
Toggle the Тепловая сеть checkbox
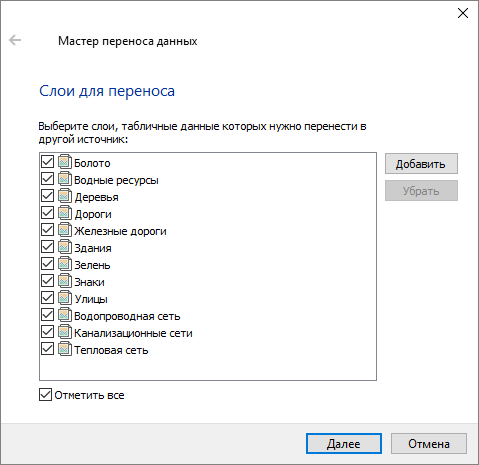click(x=47, y=349)
